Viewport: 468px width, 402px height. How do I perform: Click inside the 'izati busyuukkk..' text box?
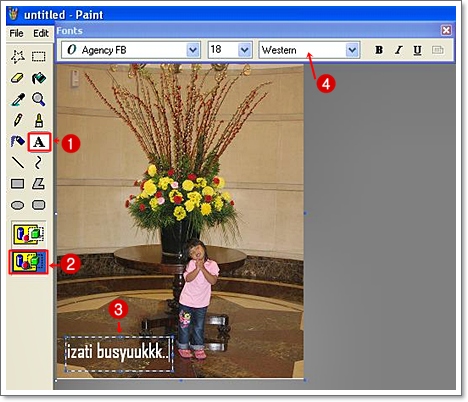[x=119, y=354]
